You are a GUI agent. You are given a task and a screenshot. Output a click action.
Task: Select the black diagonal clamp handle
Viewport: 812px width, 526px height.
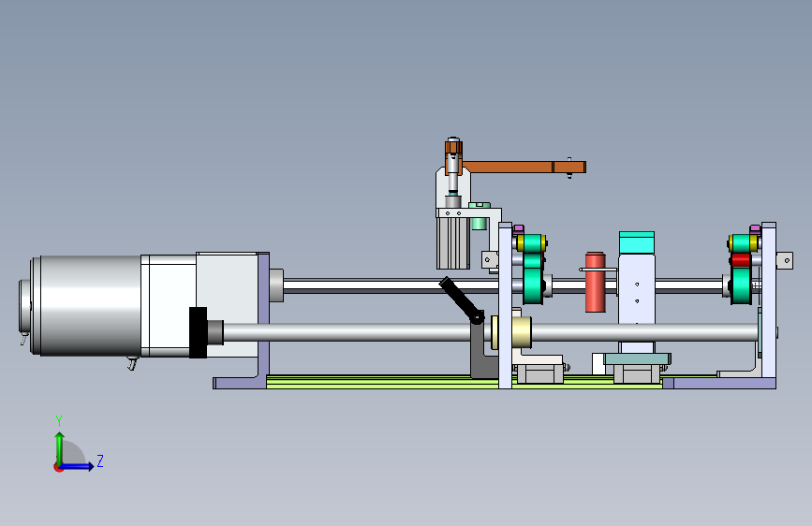[461, 300]
